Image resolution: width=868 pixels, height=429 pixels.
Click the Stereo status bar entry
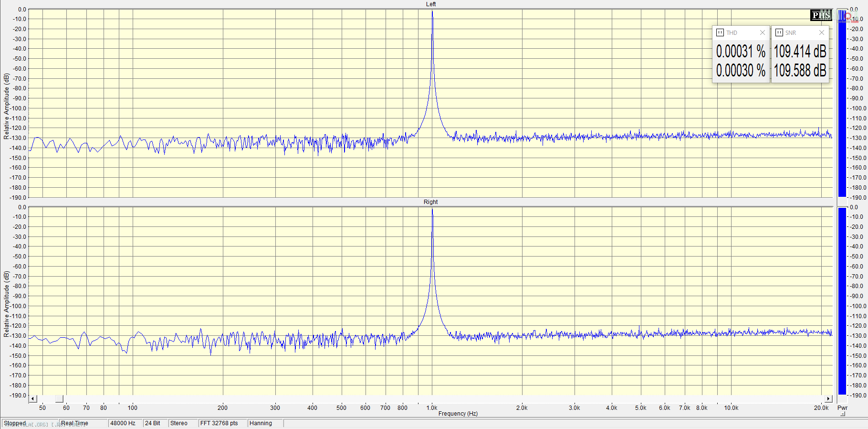tap(183, 423)
